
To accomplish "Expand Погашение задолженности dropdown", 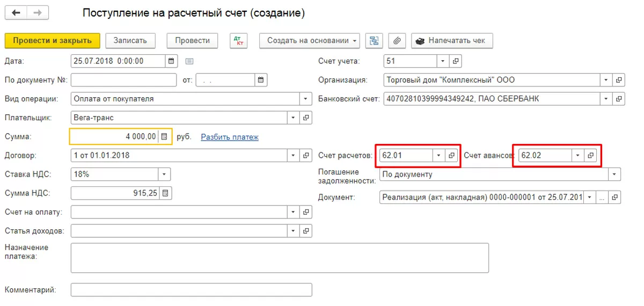I will click(x=614, y=174).
